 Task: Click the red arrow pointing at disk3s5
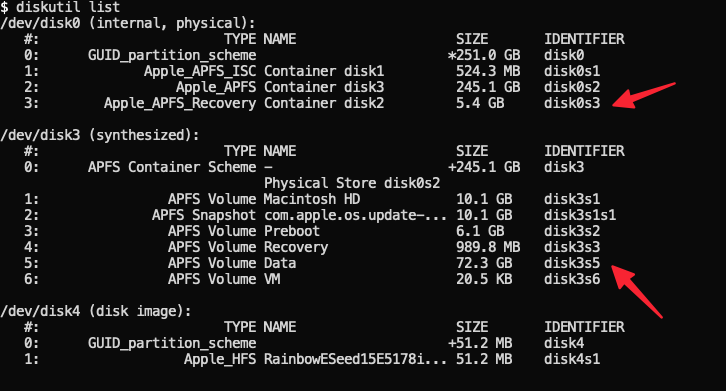coord(637,291)
